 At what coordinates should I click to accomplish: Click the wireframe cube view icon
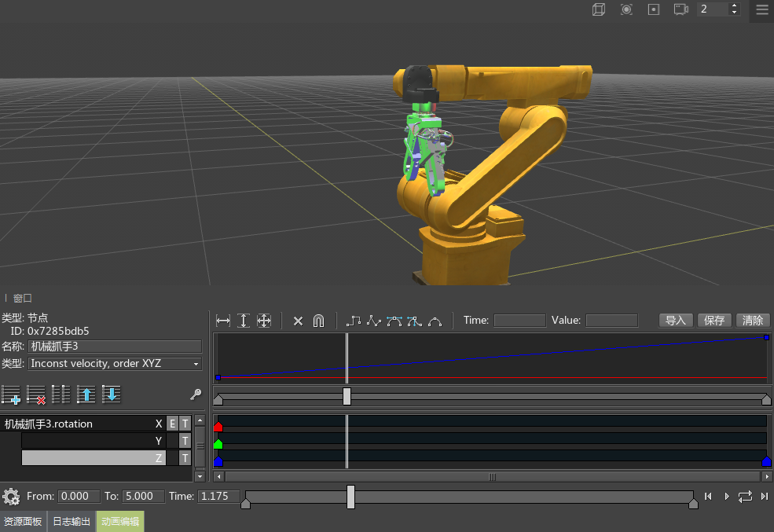pos(599,9)
